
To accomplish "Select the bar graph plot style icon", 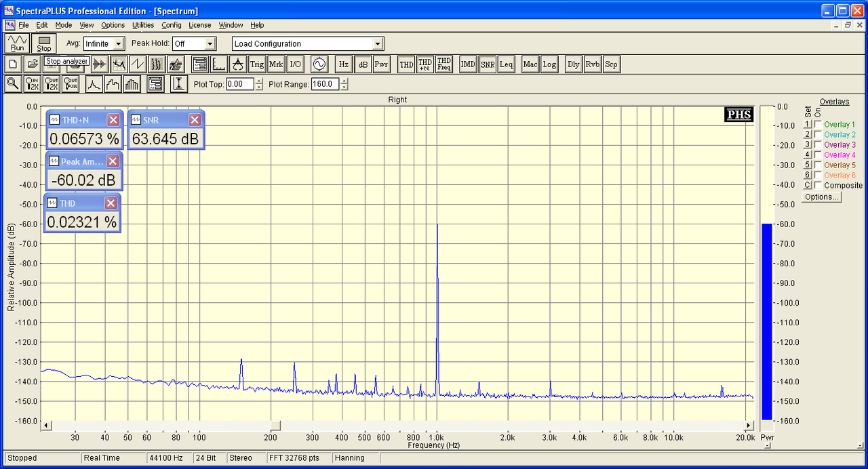I will [x=132, y=84].
